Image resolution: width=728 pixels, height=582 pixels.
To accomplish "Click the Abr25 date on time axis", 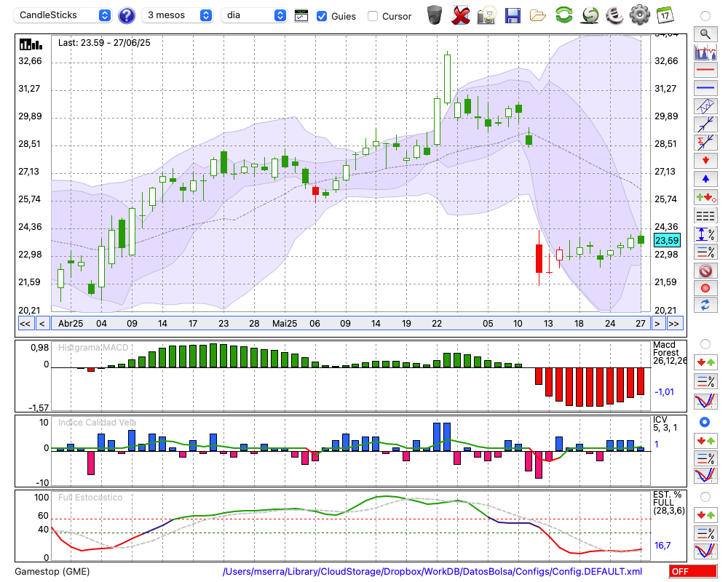I will 71,324.
